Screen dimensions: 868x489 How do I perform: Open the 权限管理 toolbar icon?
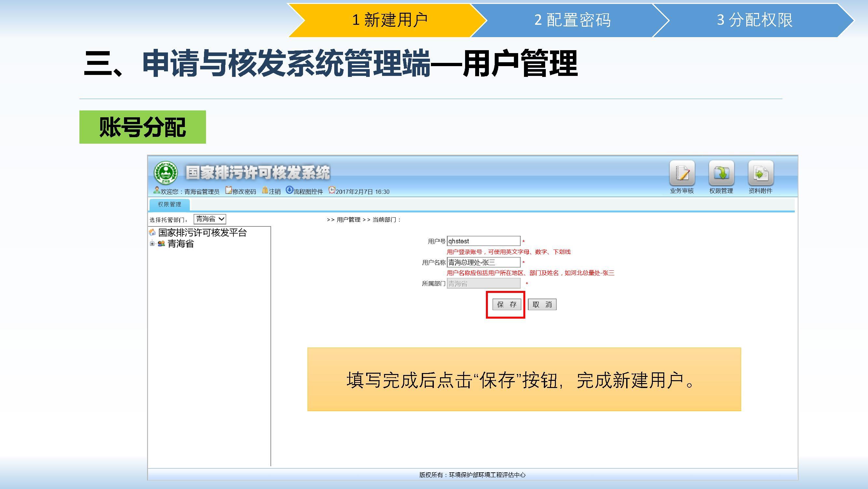click(721, 173)
